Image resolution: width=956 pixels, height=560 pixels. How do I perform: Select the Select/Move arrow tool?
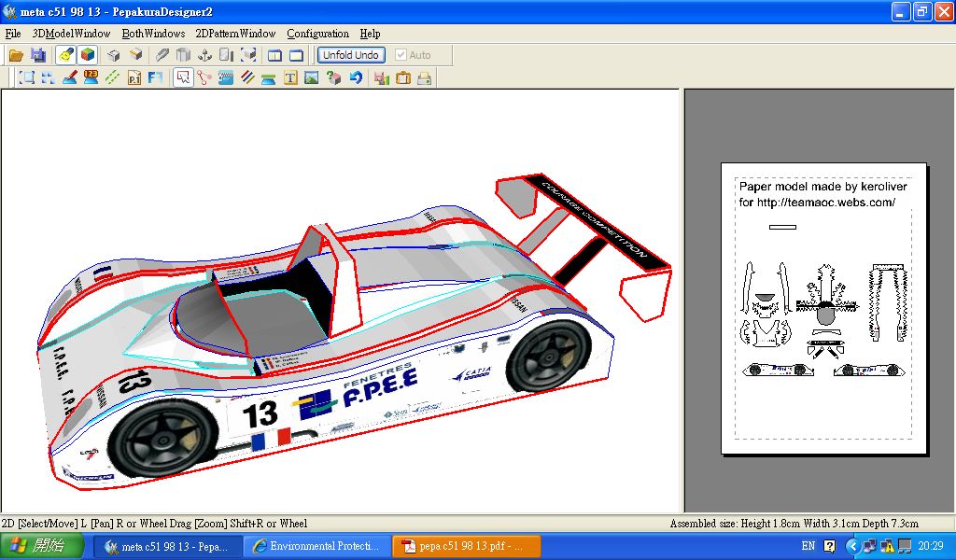(x=183, y=78)
